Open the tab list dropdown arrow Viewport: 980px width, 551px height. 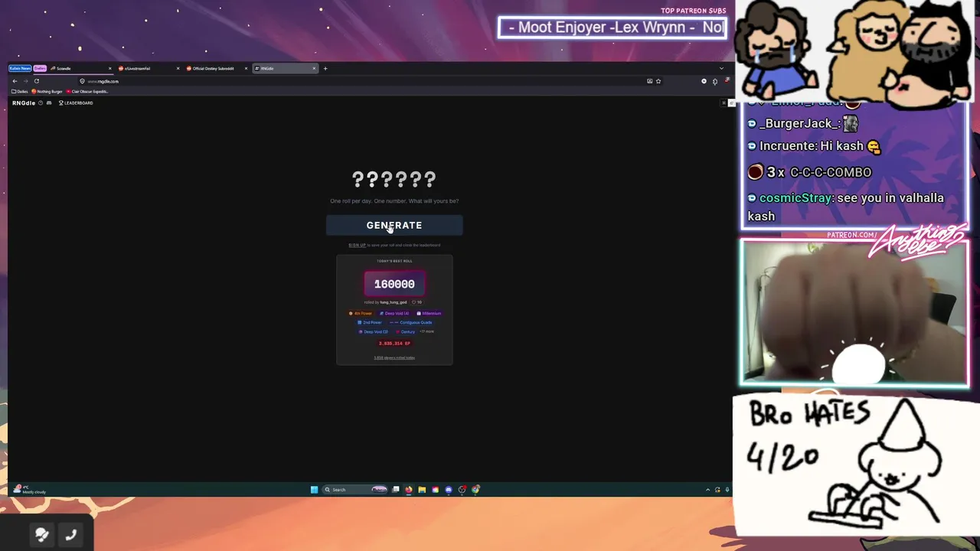tap(721, 68)
